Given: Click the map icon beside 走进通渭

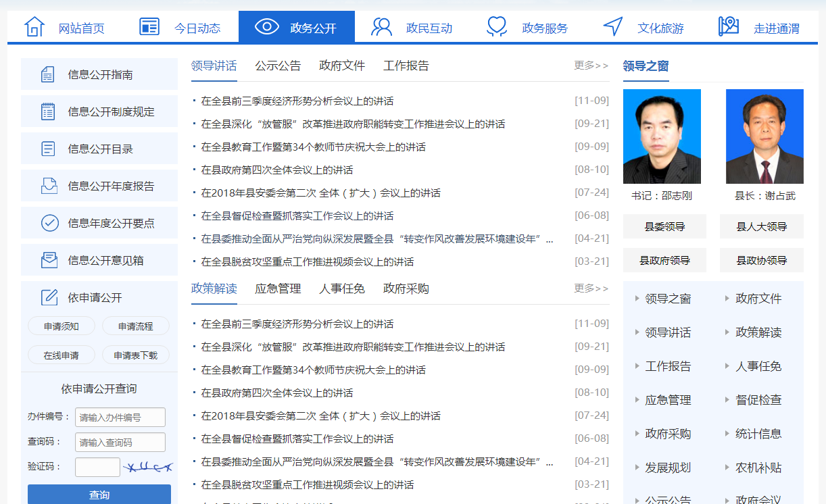Looking at the screenshot, I should coord(728,27).
